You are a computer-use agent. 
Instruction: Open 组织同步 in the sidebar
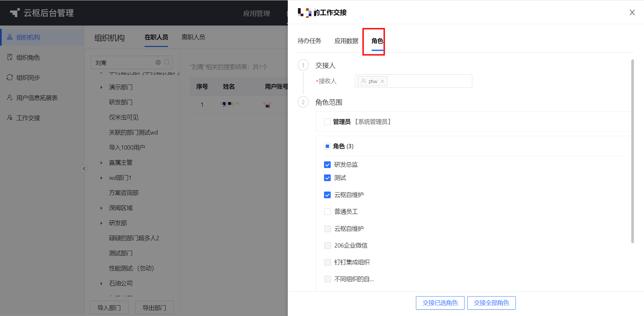(x=42, y=77)
